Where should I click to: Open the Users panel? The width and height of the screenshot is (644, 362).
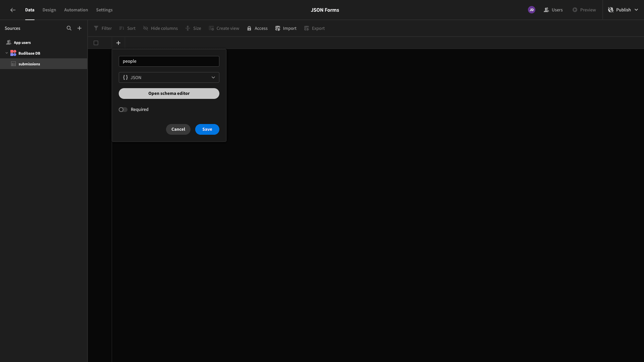click(553, 10)
